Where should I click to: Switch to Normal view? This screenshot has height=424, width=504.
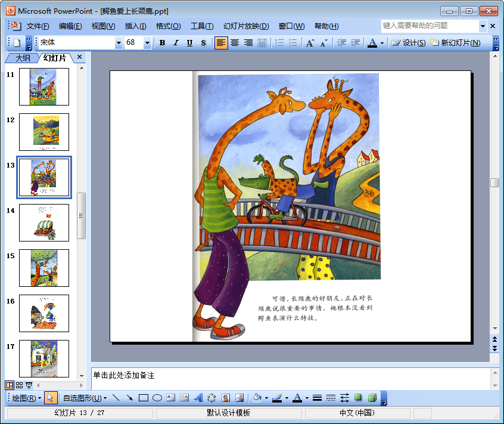(x=10, y=385)
